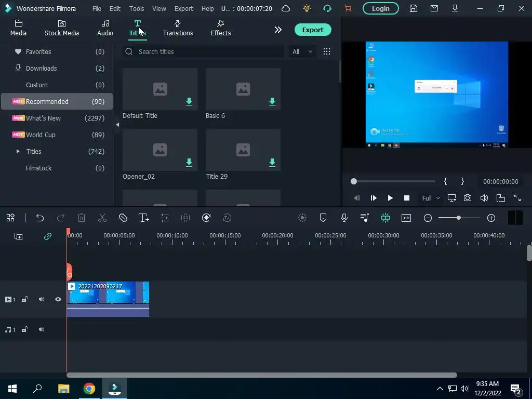Open the headset support icon
Viewport: 532px width, 399px height.
[x=327, y=8]
